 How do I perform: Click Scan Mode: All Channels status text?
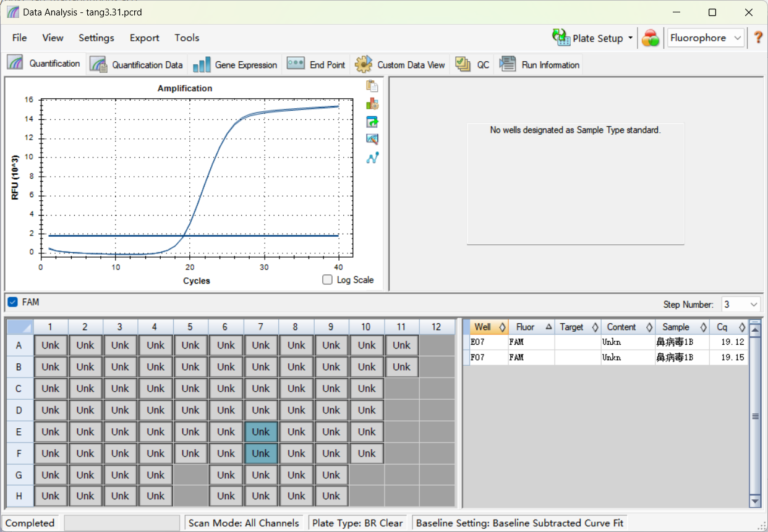tap(244, 523)
